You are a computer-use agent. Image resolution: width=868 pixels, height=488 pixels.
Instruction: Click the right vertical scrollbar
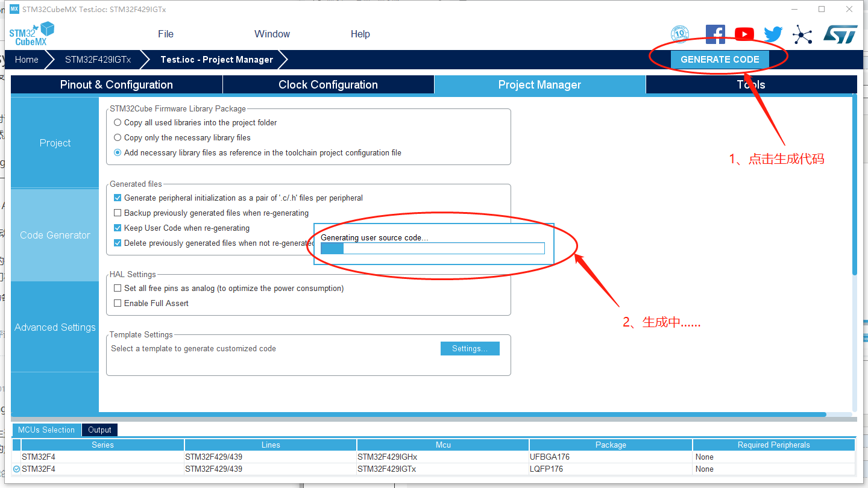(x=855, y=184)
